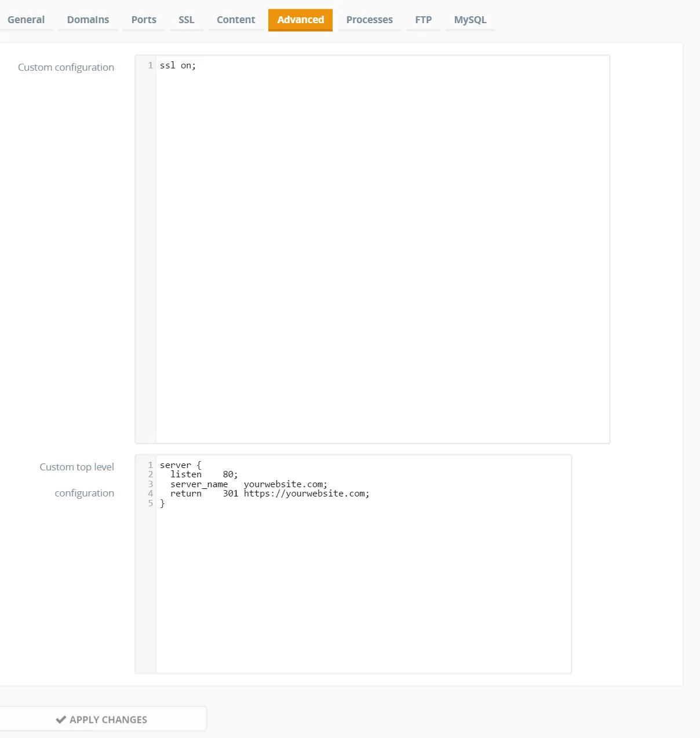700x738 pixels.
Task: Click the 'ssl on;' line text
Action: (178, 65)
